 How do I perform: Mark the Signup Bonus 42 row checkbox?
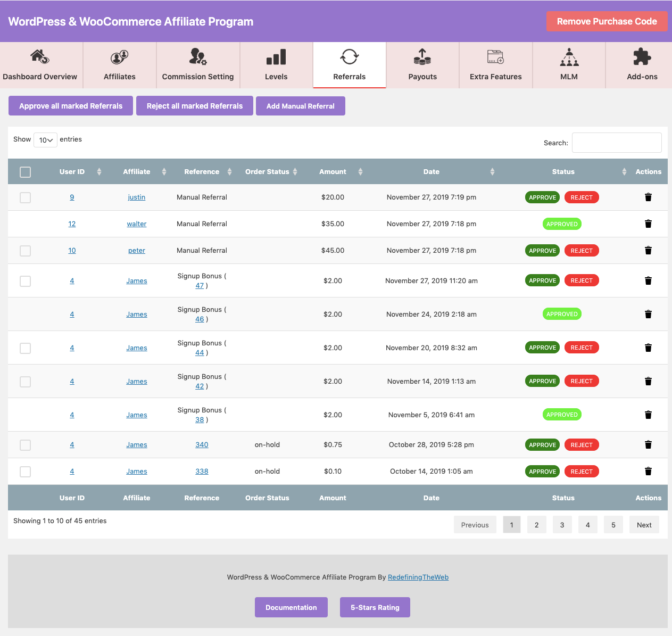pos(25,382)
